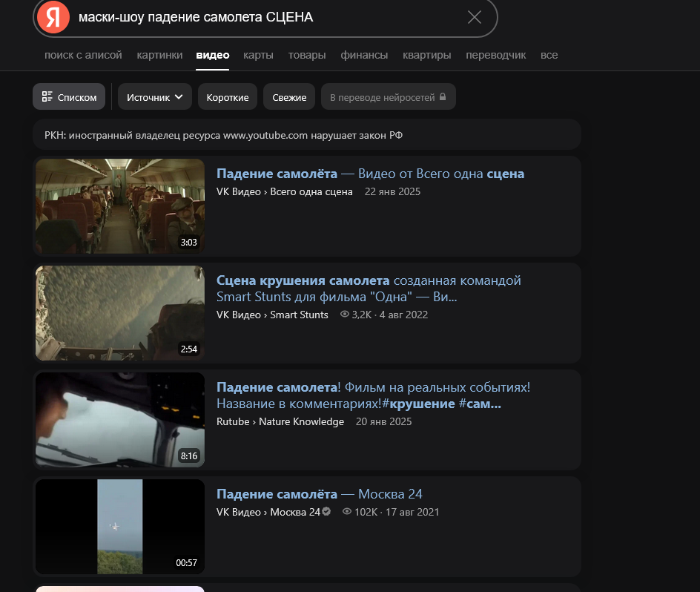Open the vertical plane video thumbnail 00:57
Viewport: 700px width, 592px height.
pyautogui.click(x=119, y=526)
